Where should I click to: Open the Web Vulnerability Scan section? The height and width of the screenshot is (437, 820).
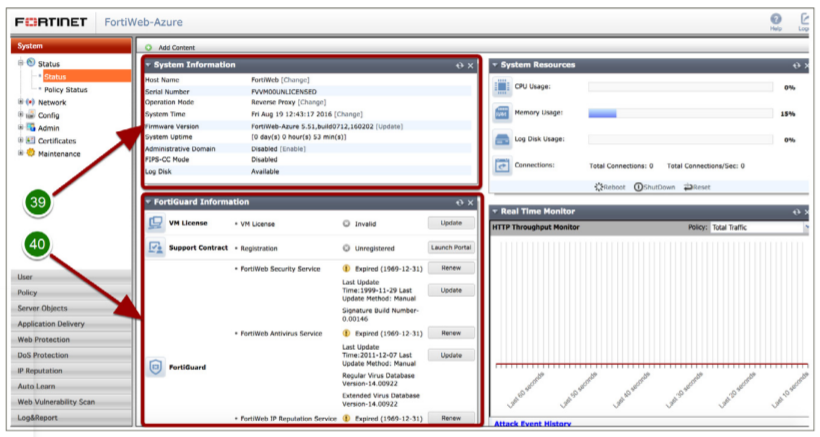coord(71,402)
